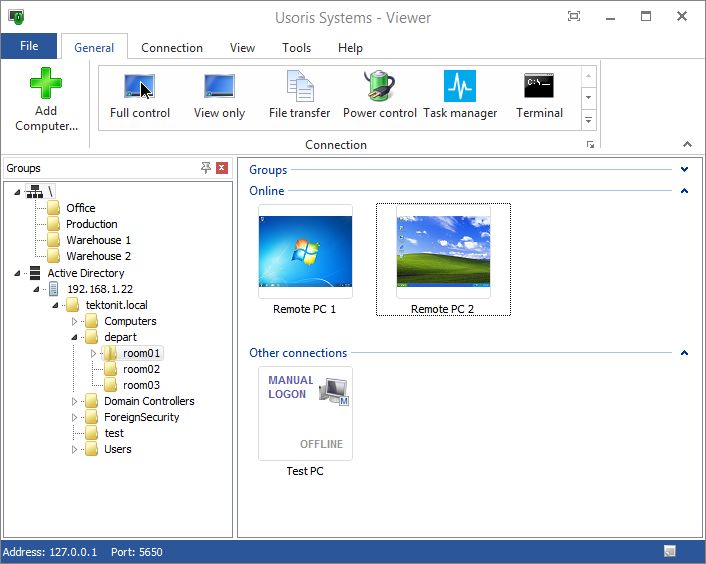Collapse the Active Directory tree node

click(17, 273)
